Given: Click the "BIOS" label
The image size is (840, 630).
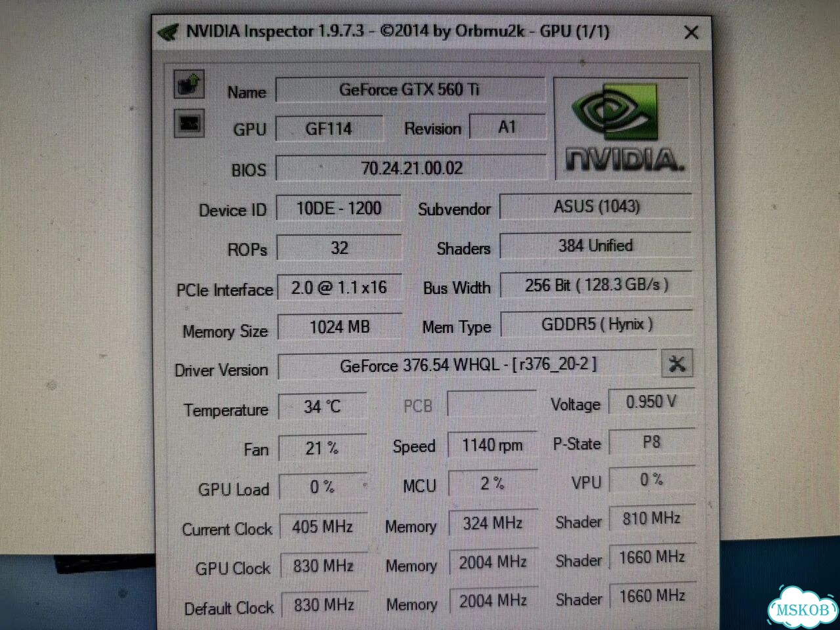Looking at the screenshot, I should click(249, 171).
